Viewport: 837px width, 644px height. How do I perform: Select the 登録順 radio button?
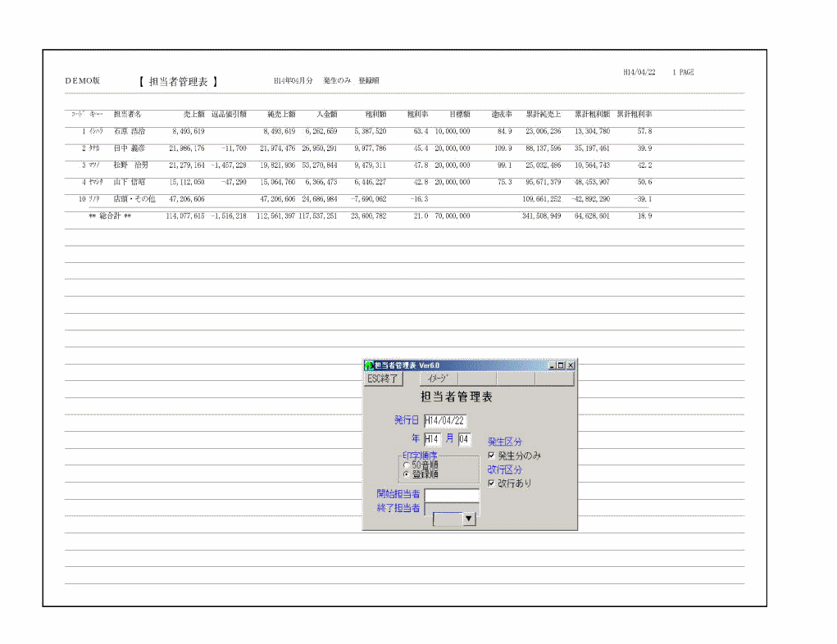pyautogui.click(x=407, y=474)
